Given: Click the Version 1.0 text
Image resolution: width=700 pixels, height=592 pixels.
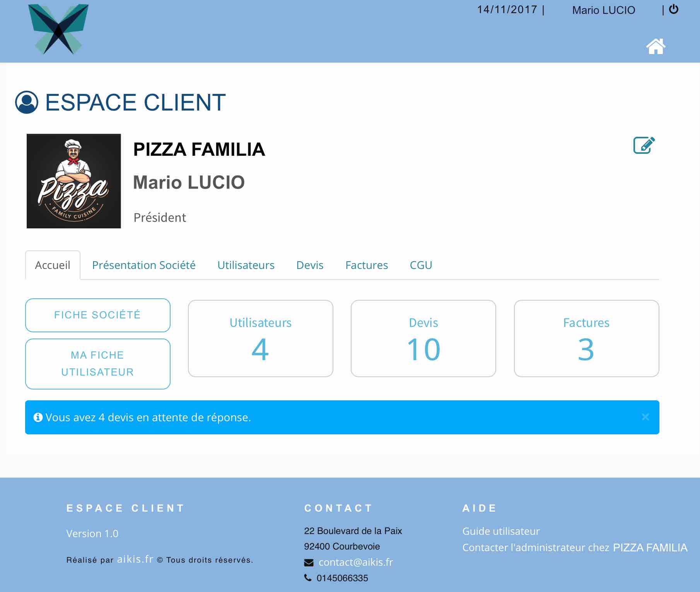Looking at the screenshot, I should [x=92, y=534].
